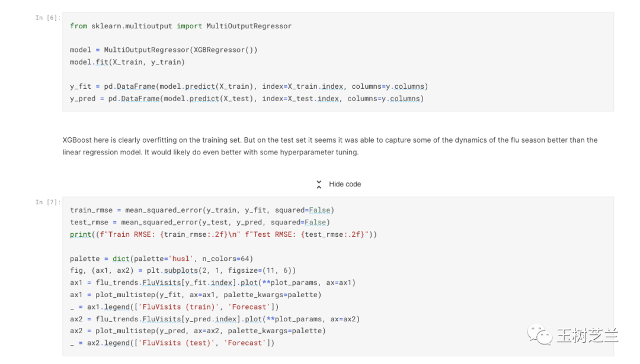Click the ax1.legend 'FluVisits (train)' line
Viewport: 640px width, 364px height.
tap(174, 307)
